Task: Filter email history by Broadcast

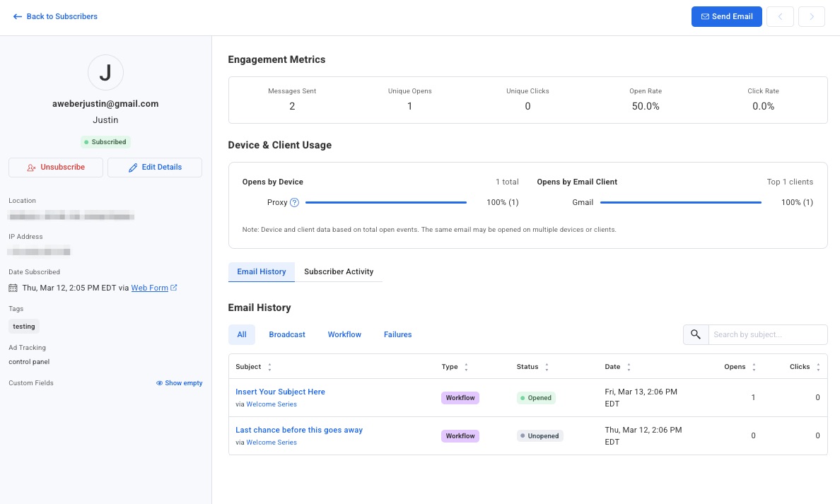Action: (287, 334)
